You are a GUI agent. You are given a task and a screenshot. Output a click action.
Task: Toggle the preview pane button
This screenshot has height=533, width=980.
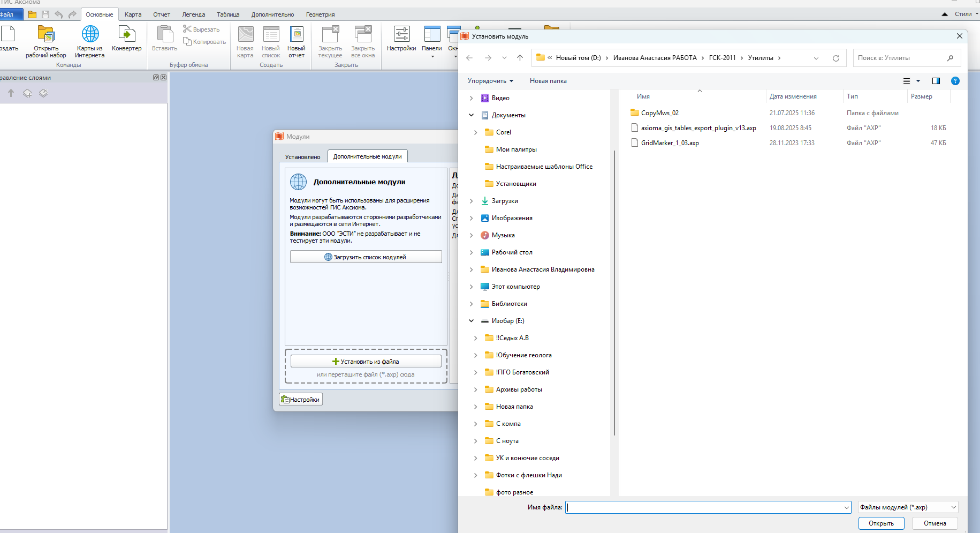point(936,81)
